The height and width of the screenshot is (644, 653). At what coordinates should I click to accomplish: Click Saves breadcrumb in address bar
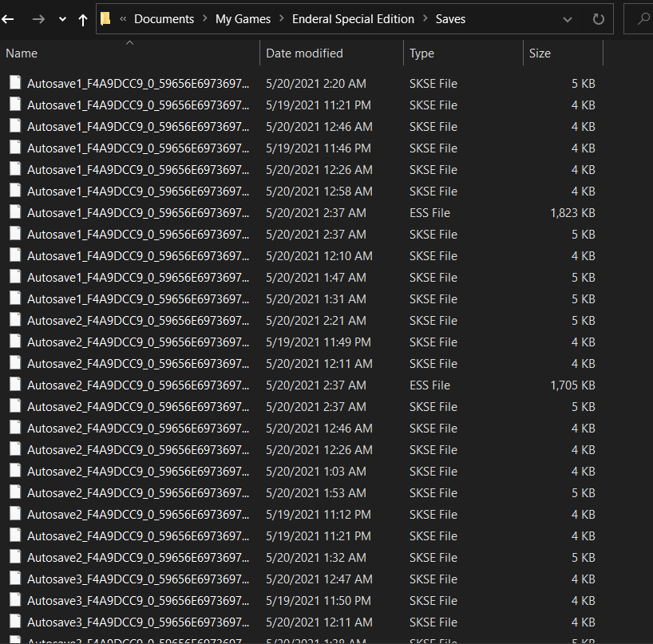450,18
